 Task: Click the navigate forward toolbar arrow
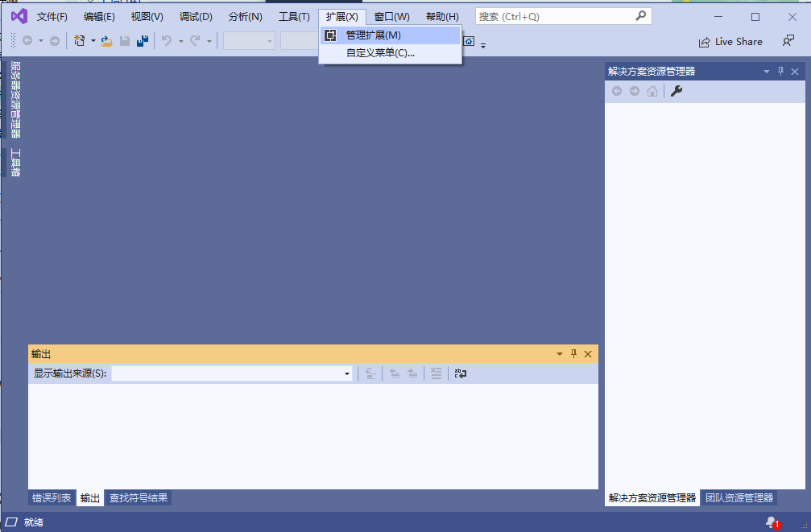pos(54,40)
